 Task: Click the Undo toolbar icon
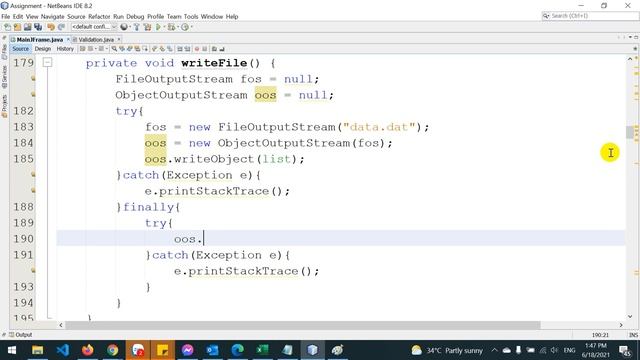click(51, 27)
